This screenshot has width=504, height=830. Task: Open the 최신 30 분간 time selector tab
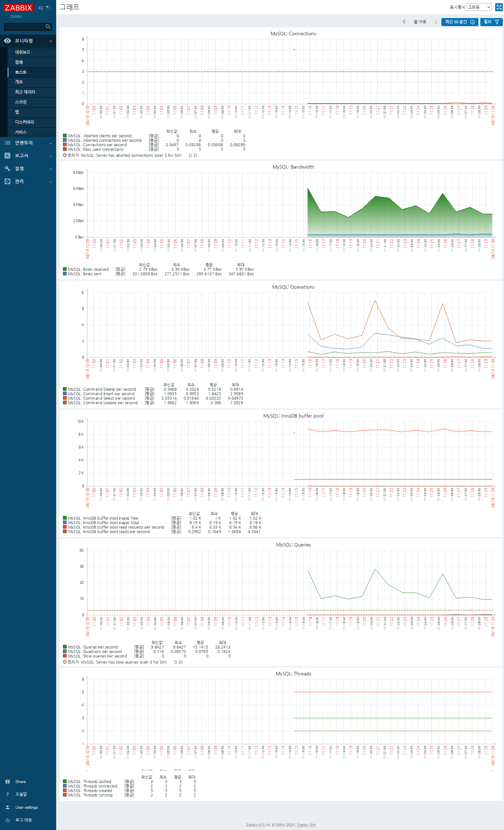point(460,22)
